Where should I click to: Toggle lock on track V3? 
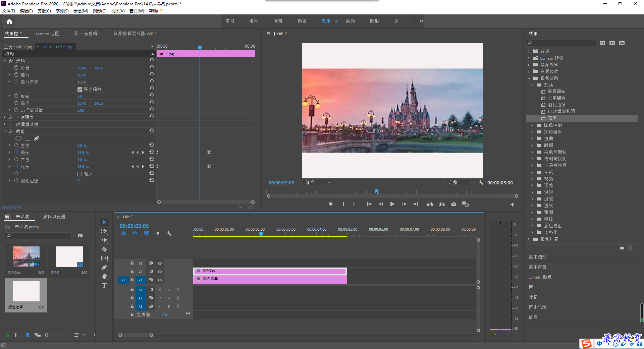tap(132, 263)
